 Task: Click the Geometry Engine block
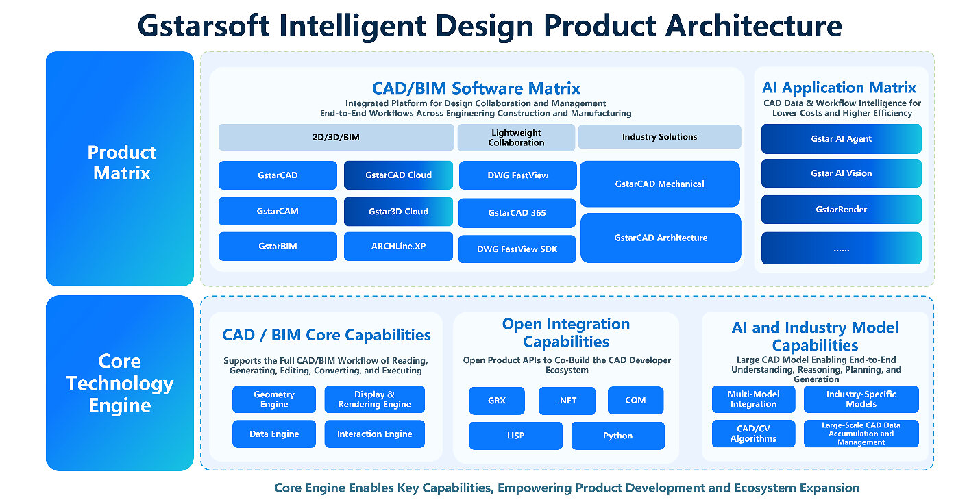pyautogui.click(x=274, y=399)
